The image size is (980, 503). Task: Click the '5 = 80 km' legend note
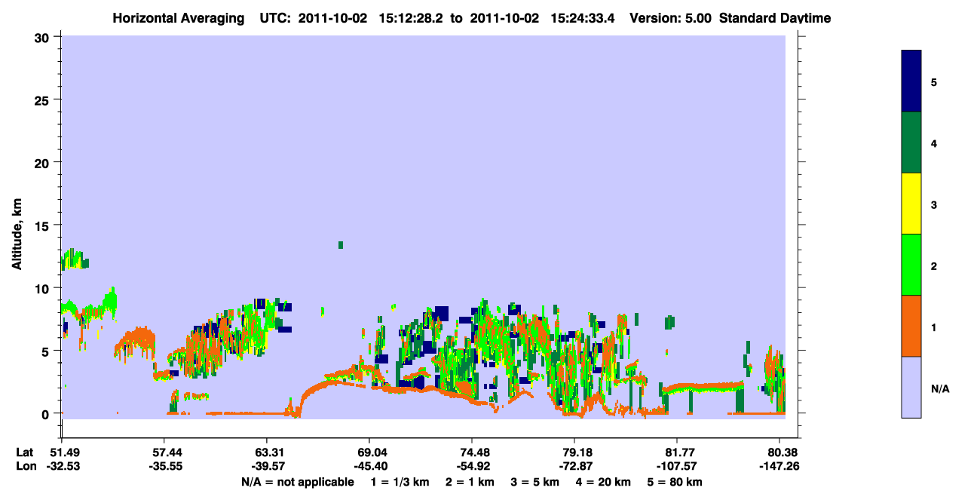(676, 482)
